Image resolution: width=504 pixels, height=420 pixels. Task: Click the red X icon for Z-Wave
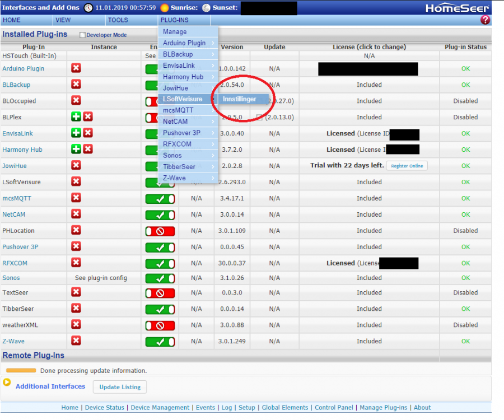[76, 341]
